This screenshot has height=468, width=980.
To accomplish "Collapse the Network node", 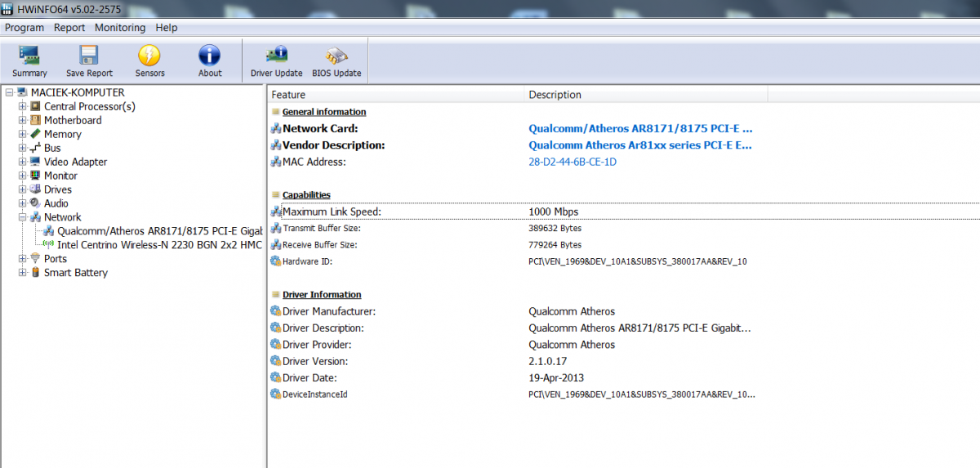I will click(23, 217).
